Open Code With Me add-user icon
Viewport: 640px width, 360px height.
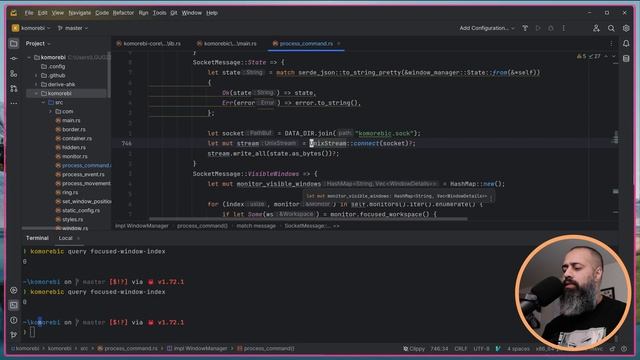coord(596,28)
